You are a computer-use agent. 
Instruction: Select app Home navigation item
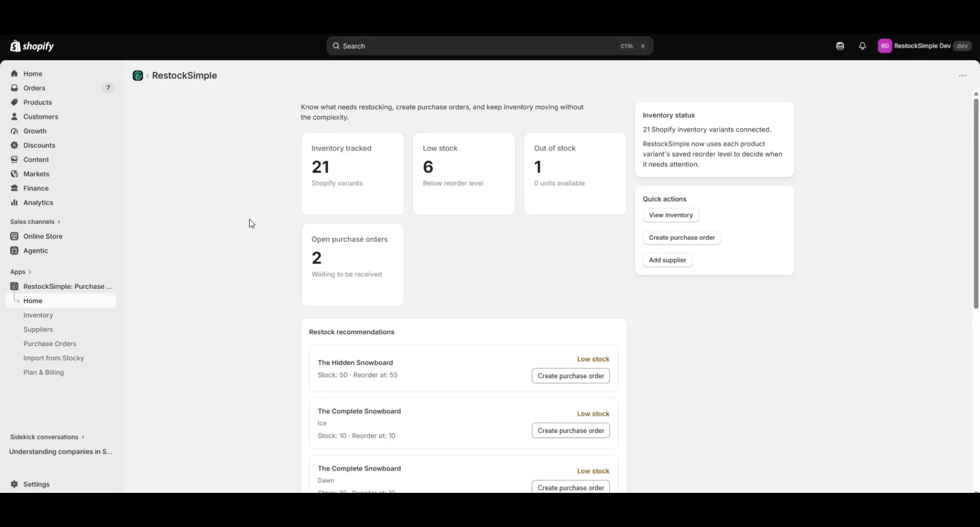click(x=61, y=301)
